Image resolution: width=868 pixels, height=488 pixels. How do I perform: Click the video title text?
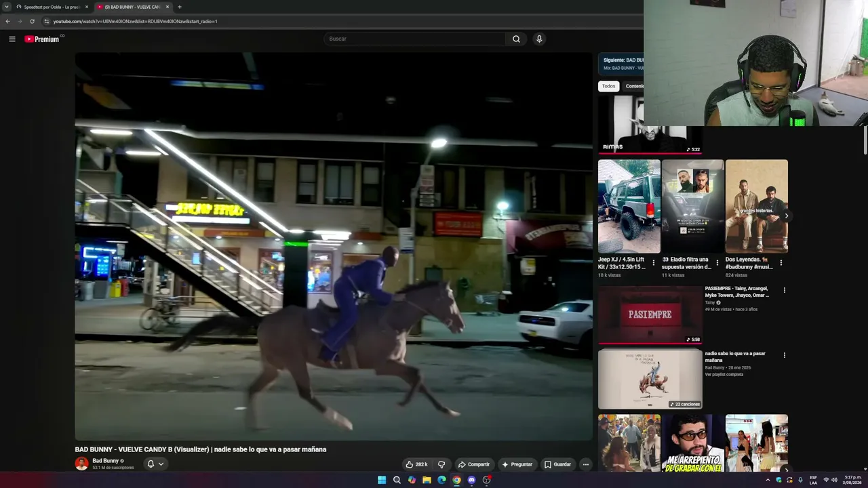[201, 449]
